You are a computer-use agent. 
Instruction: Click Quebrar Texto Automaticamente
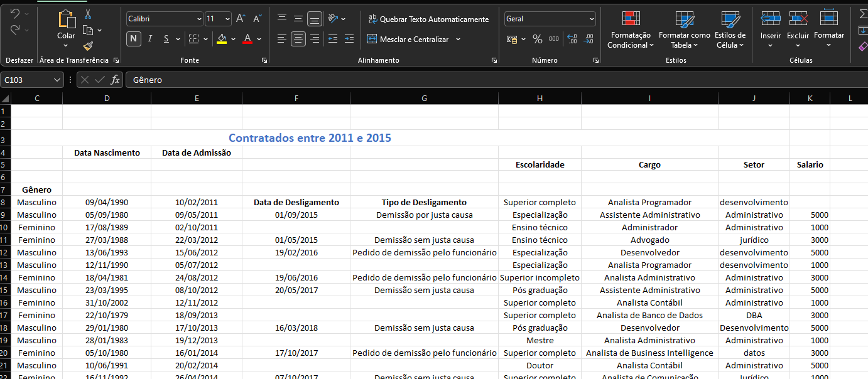coord(428,19)
